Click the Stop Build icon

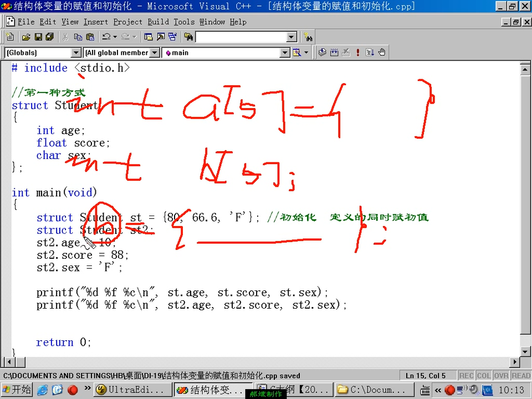[x=346, y=52]
